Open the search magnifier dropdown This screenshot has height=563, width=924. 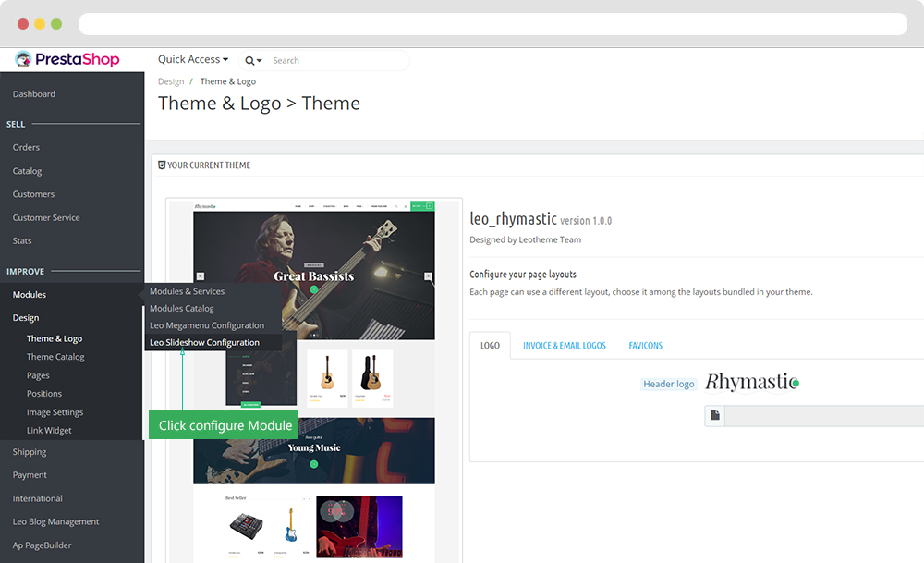(253, 61)
